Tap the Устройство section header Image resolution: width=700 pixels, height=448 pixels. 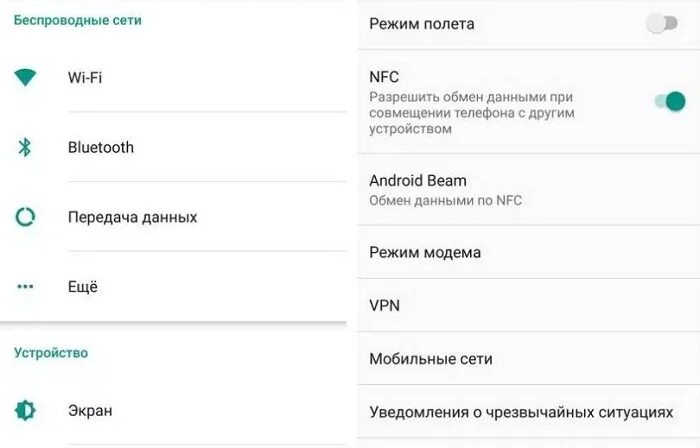click(x=50, y=353)
